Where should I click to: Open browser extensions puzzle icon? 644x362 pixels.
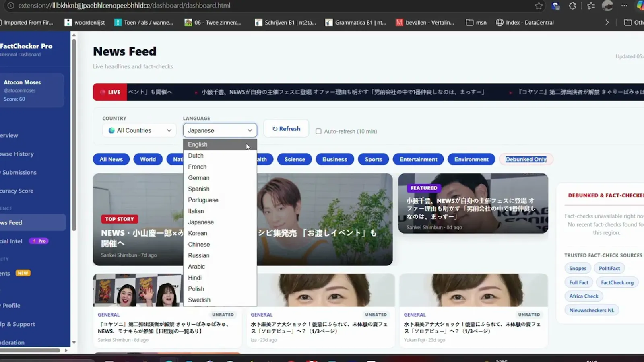tap(572, 6)
